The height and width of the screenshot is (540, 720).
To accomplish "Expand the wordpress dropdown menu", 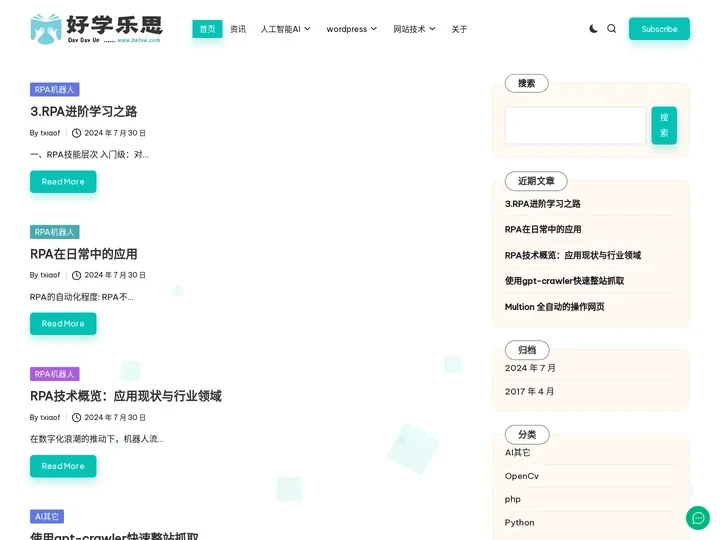I will tap(352, 29).
